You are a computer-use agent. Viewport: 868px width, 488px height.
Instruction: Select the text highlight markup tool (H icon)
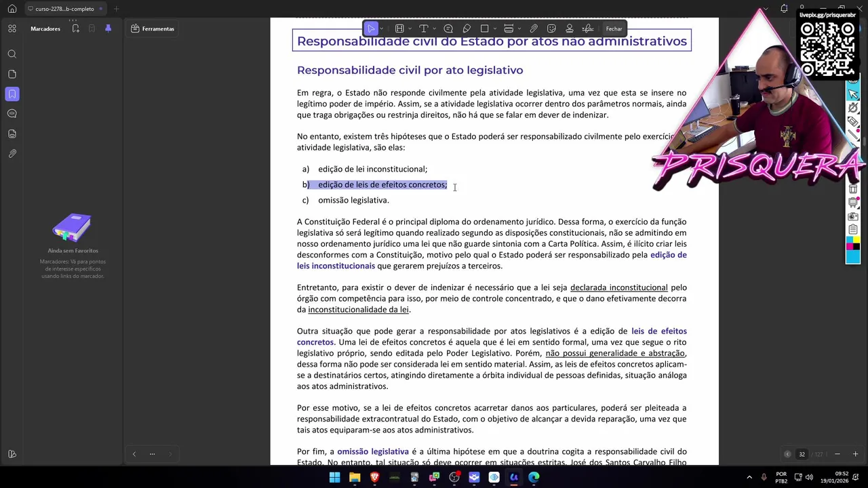399,28
